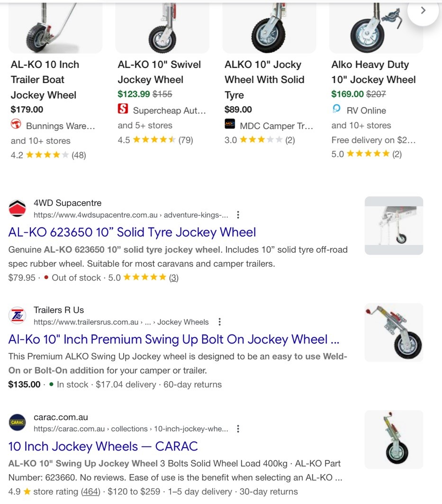Open more options for Trailers R Us result
The width and height of the screenshot is (442, 504).
point(219,322)
